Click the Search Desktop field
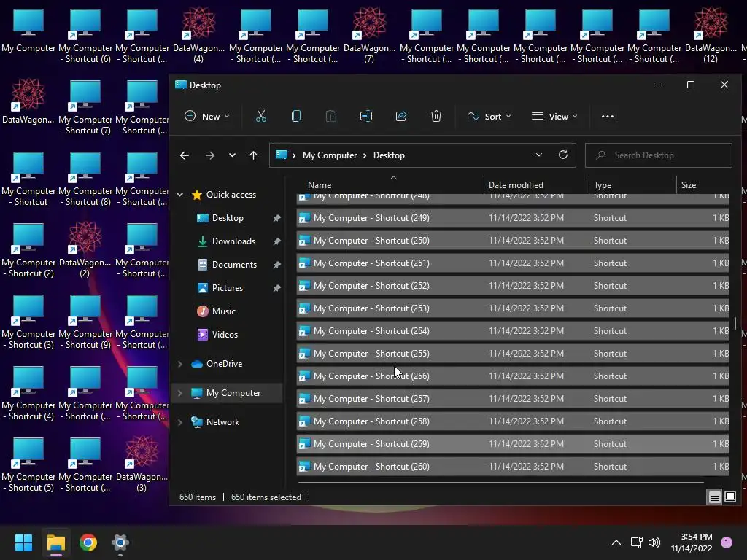This screenshot has height=560, width=747. click(x=659, y=155)
